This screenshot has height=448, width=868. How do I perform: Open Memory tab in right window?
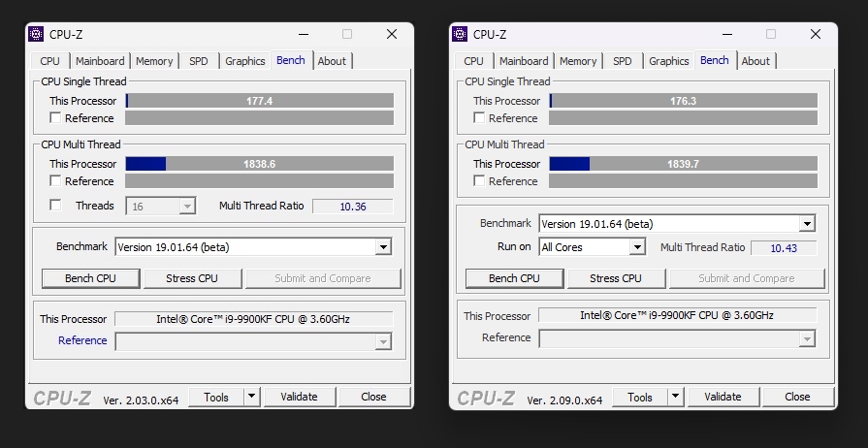coord(578,61)
